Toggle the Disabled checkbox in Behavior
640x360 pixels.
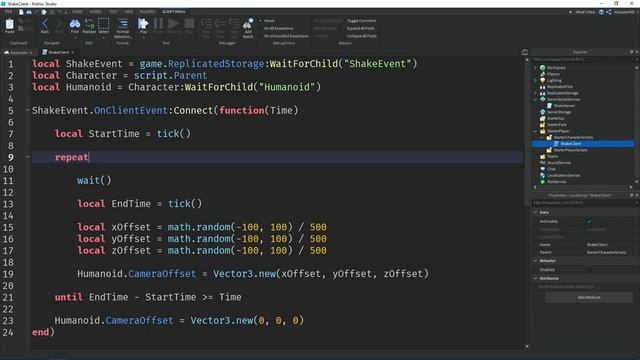click(589, 269)
